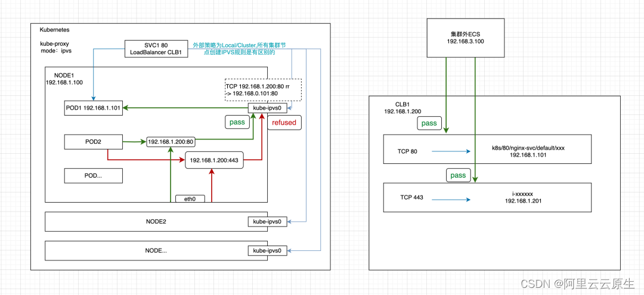Image resolution: width=644 pixels, height=295 pixels.
Task: Click the Kubernetes label
Action: [55, 30]
